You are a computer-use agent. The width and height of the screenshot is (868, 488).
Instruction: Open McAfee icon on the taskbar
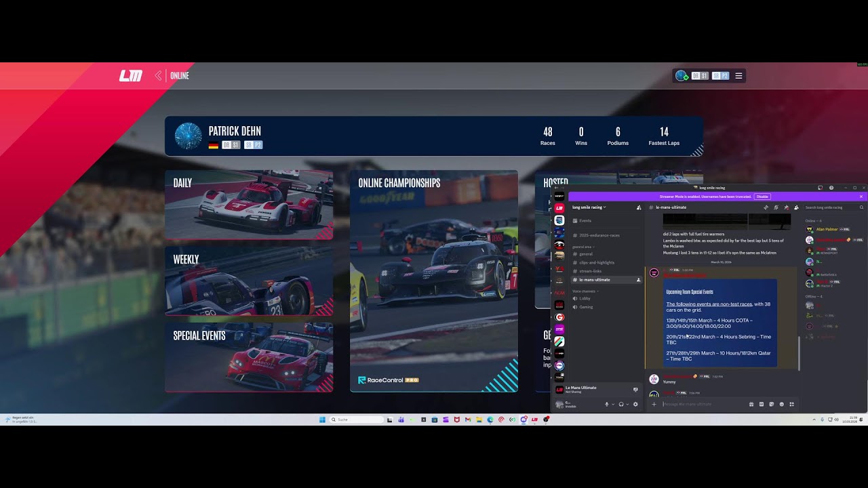[457, 420]
